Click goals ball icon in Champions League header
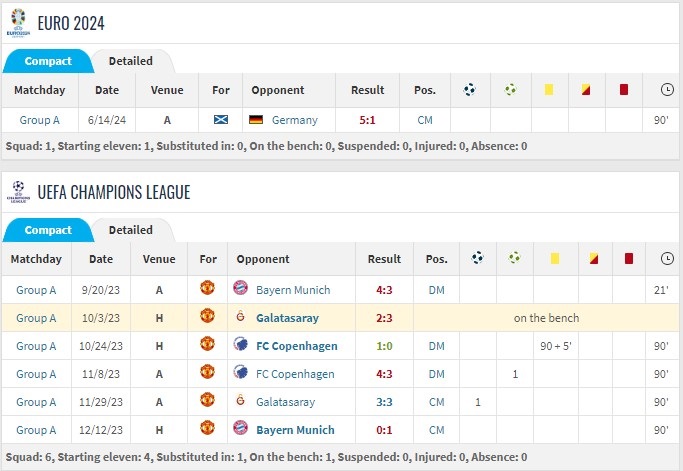Screen dimensions: 683x471 tap(477, 258)
